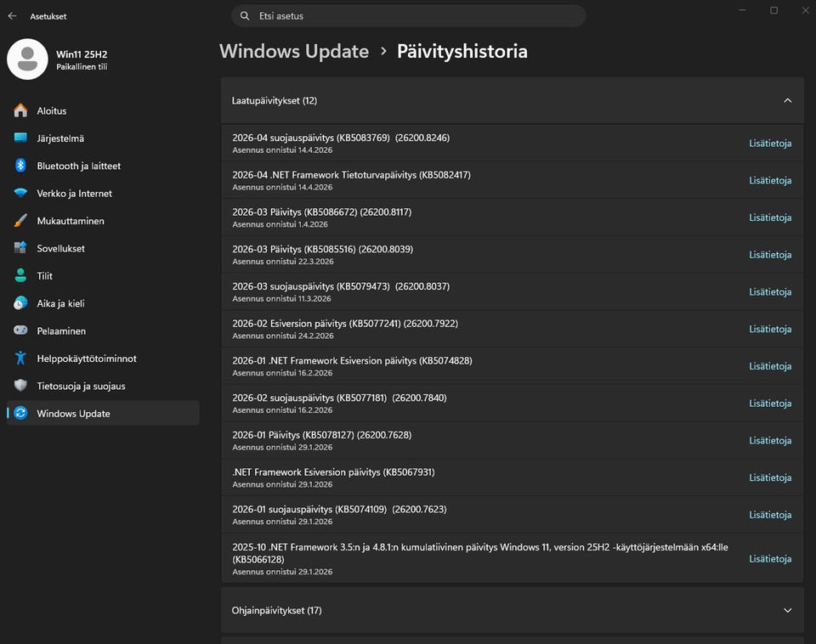Expand the Ohjainpäivitykset (17) section
816x644 pixels.
click(787, 610)
